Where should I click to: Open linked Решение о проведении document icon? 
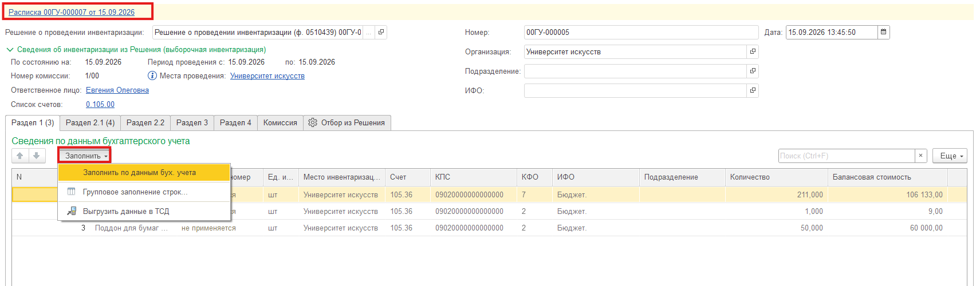[x=381, y=33]
